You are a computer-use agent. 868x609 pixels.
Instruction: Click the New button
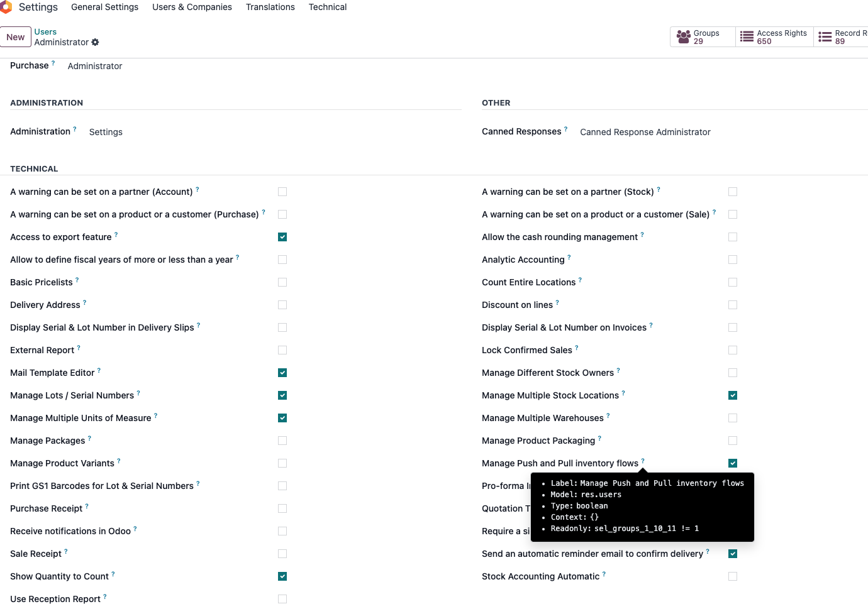click(x=16, y=37)
